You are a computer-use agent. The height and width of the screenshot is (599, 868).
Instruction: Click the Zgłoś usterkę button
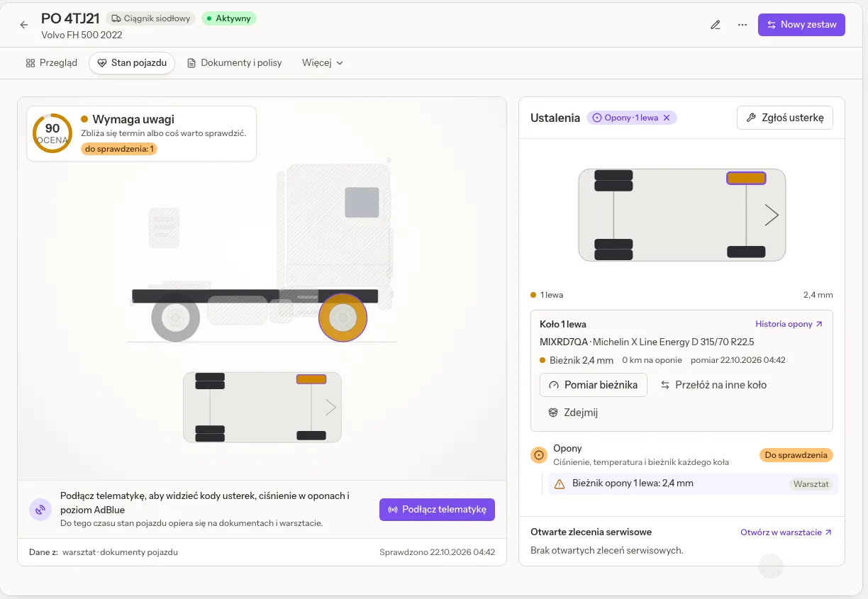pyautogui.click(x=785, y=118)
